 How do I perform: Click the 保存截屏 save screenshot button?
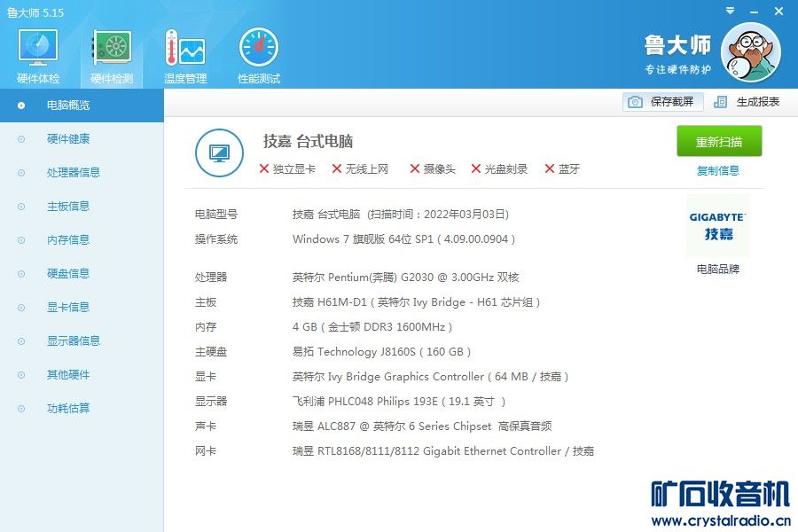click(x=662, y=102)
